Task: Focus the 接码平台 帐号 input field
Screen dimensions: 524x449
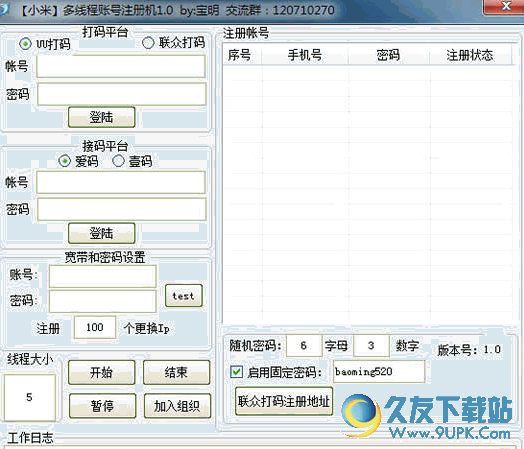Action: click(x=121, y=182)
